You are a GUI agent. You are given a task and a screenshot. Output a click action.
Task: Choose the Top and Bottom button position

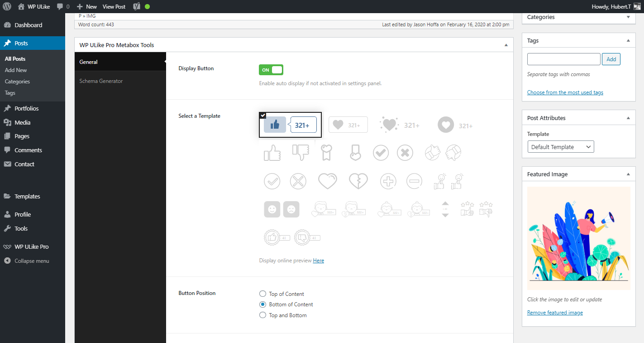coord(262,315)
